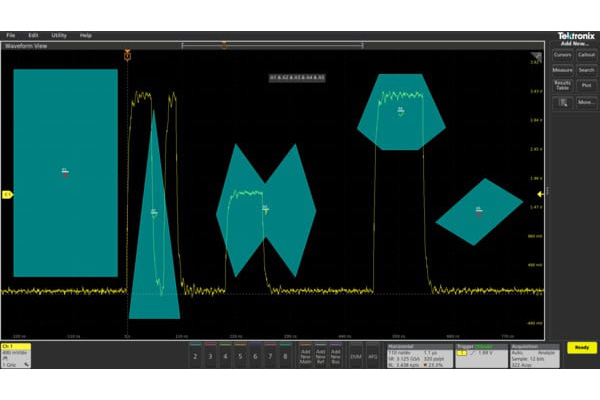Turn on channel 5
The image size is (600, 400).
(x=240, y=355)
